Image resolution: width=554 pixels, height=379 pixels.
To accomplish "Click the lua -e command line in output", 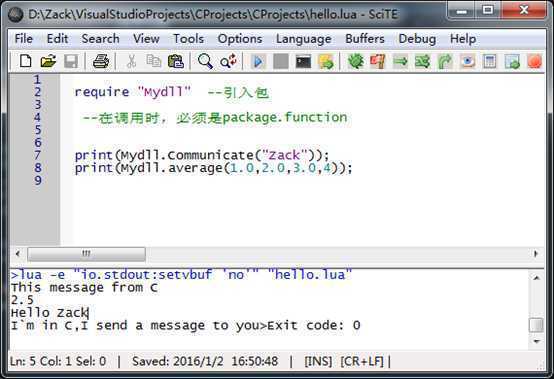I will click(181, 274).
